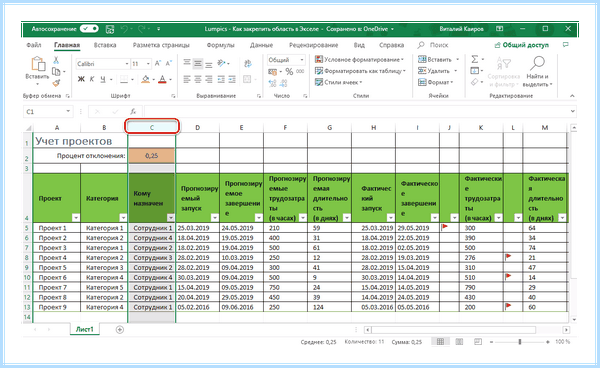Screen dimensions: 600x368
Task: Click the Redo arrow icon
Action: point(141,29)
